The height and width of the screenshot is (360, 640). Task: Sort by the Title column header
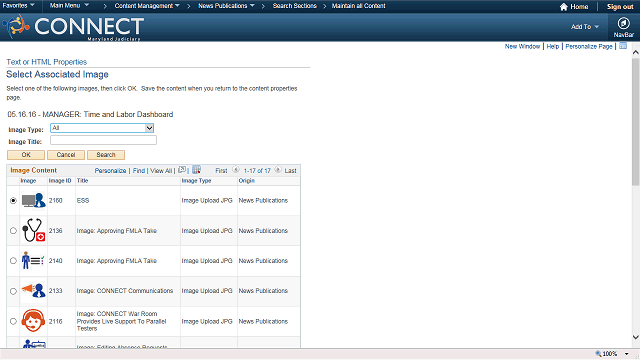[x=82, y=181]
